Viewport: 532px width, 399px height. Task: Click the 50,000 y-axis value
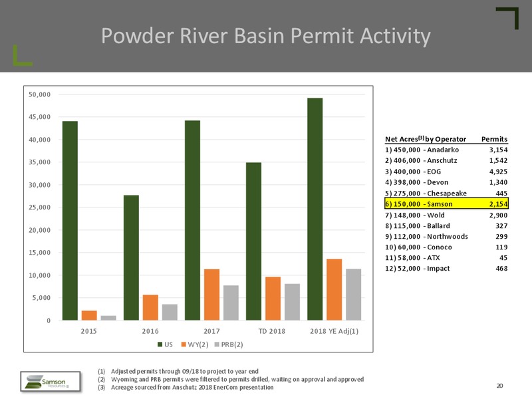39,94
